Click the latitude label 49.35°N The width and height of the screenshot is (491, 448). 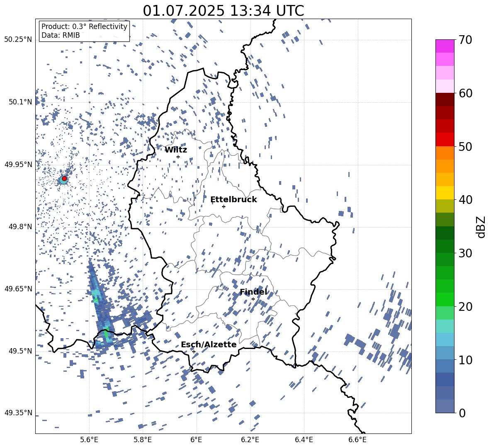pyautogui.click(x=18, y=413)
